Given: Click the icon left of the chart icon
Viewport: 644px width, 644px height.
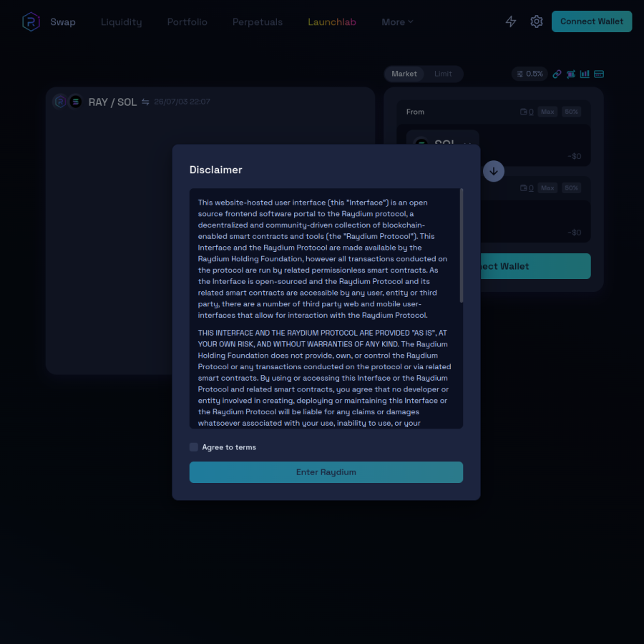Looking at the screenshot, I should click(571, 74).
